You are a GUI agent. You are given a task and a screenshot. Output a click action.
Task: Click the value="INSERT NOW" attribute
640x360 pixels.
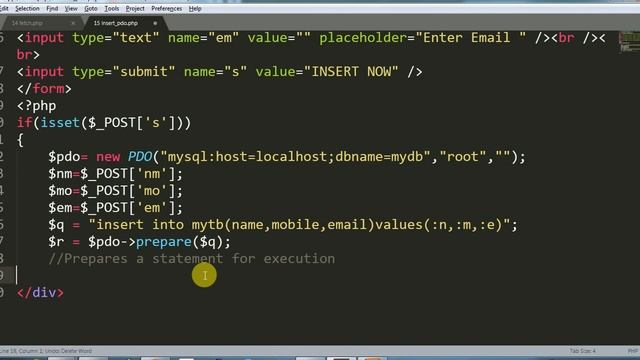(x=327, y=72)
